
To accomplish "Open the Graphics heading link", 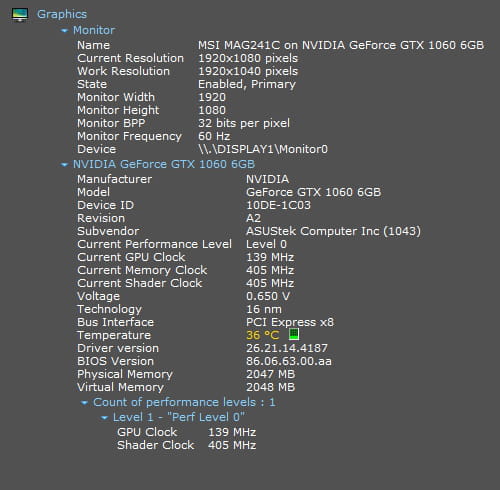I will coord(62,14).
